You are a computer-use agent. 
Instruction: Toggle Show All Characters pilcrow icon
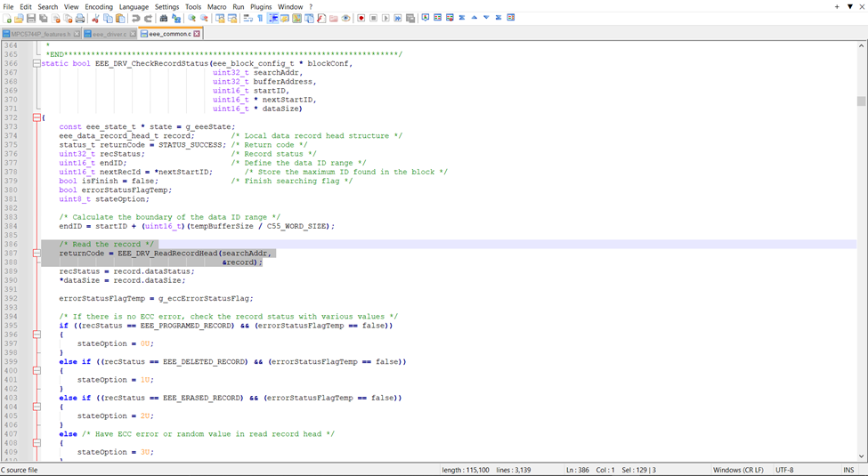pos(261,19)
